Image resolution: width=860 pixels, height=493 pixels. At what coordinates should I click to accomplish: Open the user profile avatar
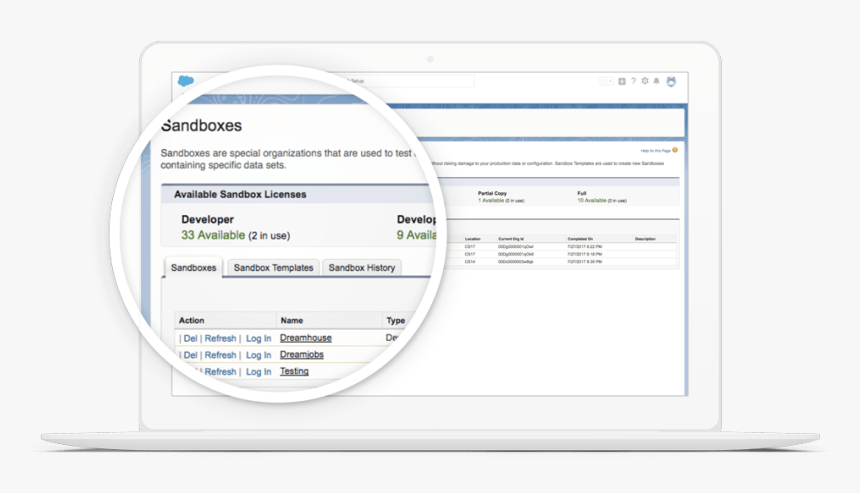point(670,81)
